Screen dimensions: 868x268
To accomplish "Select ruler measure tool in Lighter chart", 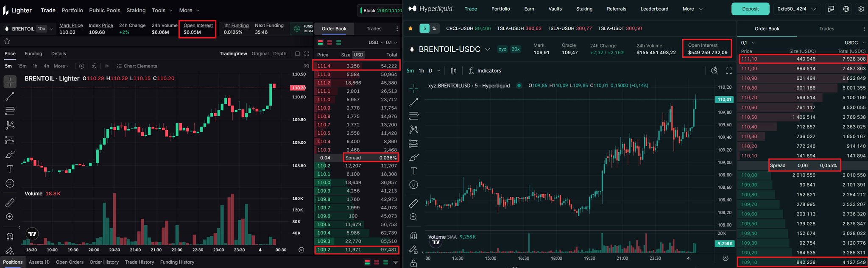I will pyautogui.click(x=10, y=202).
